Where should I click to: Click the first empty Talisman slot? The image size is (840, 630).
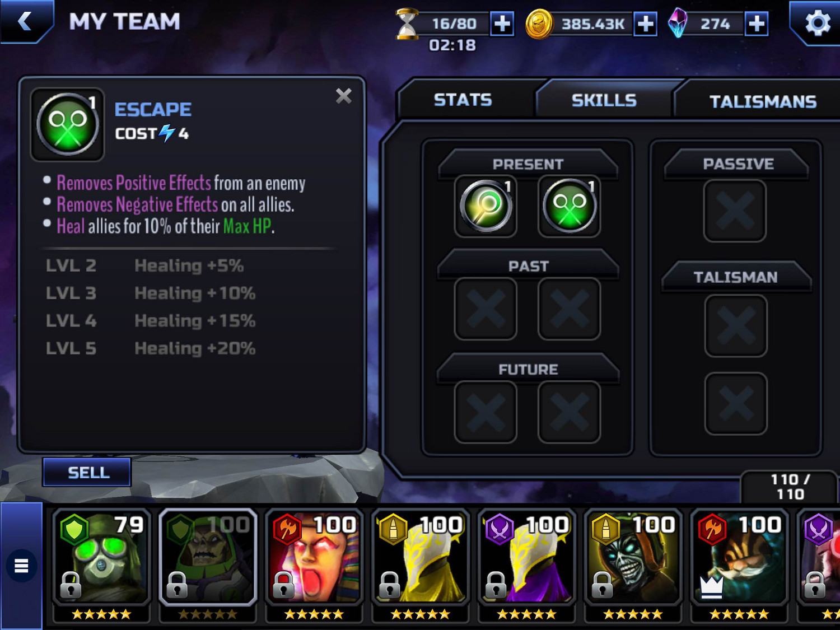pyautogui.click(x=736, y=326)
